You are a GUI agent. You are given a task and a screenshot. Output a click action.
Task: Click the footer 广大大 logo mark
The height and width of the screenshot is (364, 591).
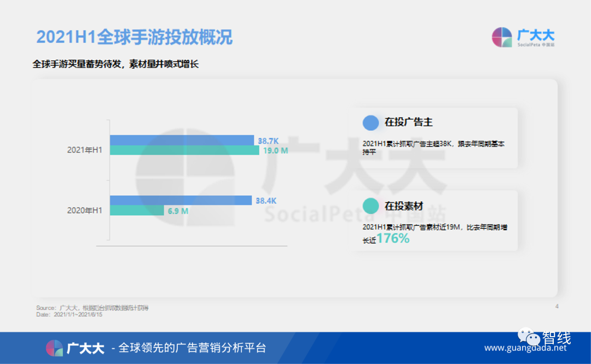[53, 348]
